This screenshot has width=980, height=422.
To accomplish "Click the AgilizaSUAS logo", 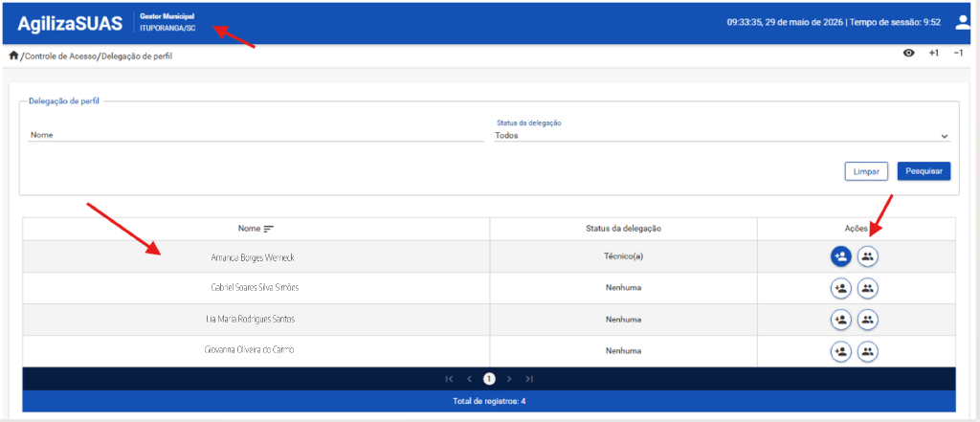I will point(70,23).
